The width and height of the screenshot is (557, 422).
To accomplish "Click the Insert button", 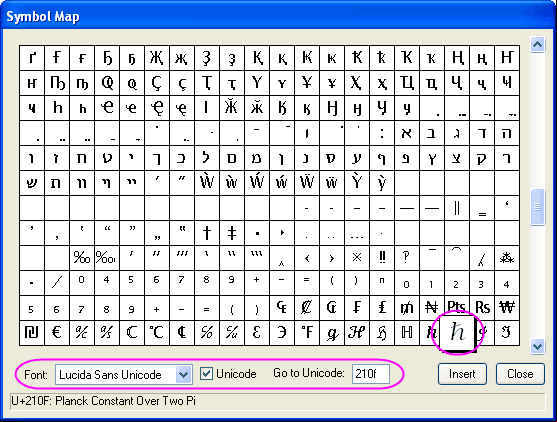I will (462, 374).
